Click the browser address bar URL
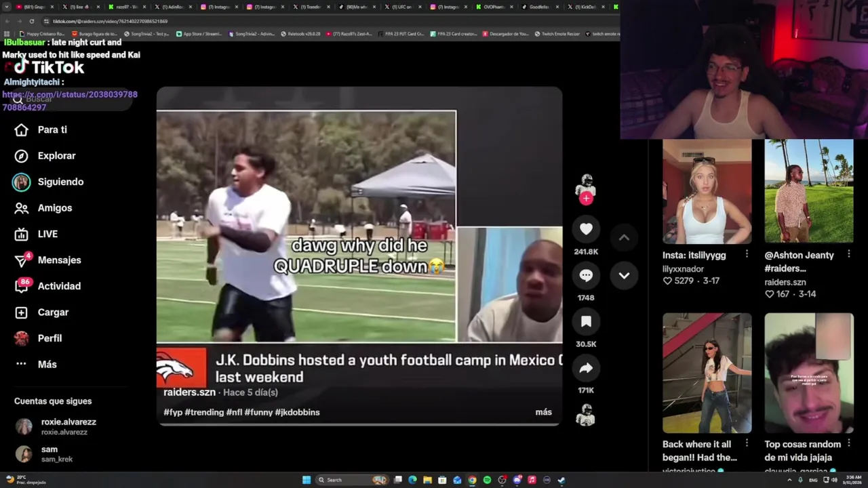The width and height of the screenshot is (868, 488). pyautogui.click(x=110, y=21)
